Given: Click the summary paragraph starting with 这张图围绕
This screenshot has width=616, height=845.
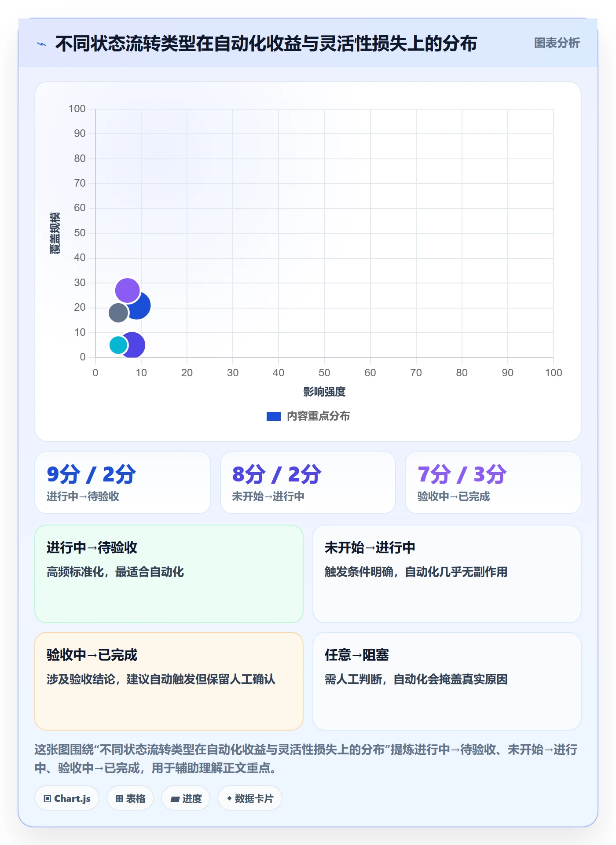Looking at the screenshot, I should [x=306, y=759].
